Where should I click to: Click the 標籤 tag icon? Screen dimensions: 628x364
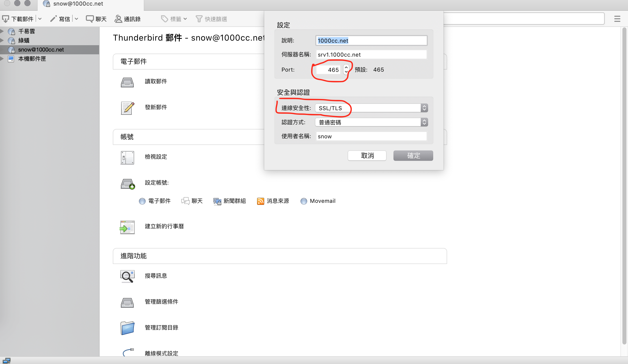pyautogui.click(x=165, y=19)
